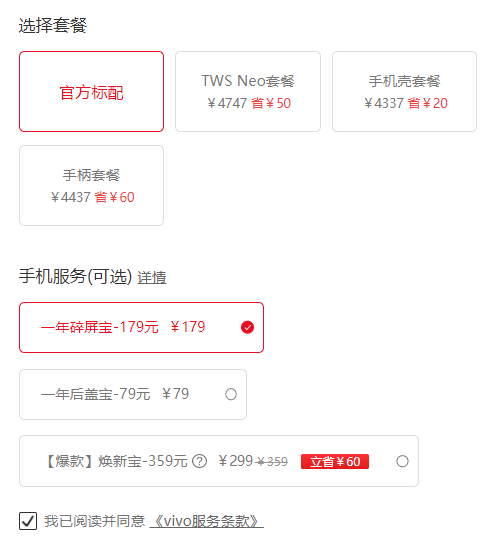The image size is (491, 546).
Task: Uncheck the 我已阅读并同意 checkbox
Action: [28, 521]
